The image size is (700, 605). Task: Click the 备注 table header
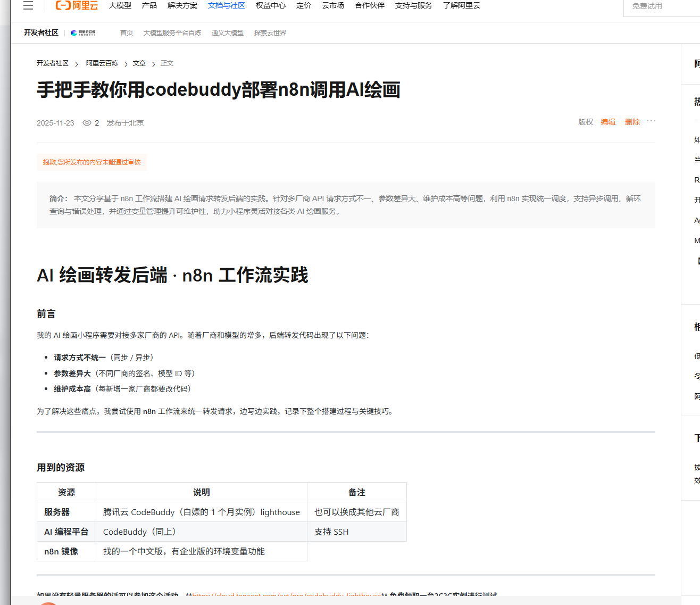click(x=357, y=493)
